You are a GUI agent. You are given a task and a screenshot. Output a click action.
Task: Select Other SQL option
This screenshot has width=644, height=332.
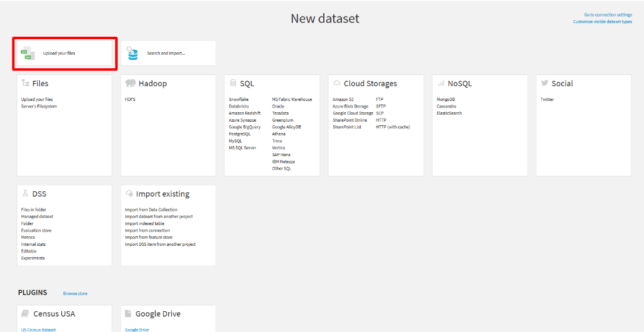(x=282, y=169)
